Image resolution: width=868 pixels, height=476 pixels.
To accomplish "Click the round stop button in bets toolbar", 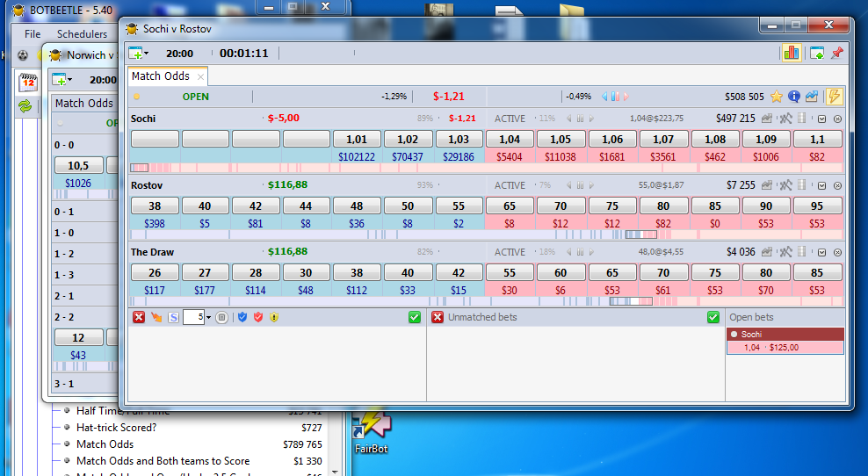I will pyautogui.click(x=221, y=317).
